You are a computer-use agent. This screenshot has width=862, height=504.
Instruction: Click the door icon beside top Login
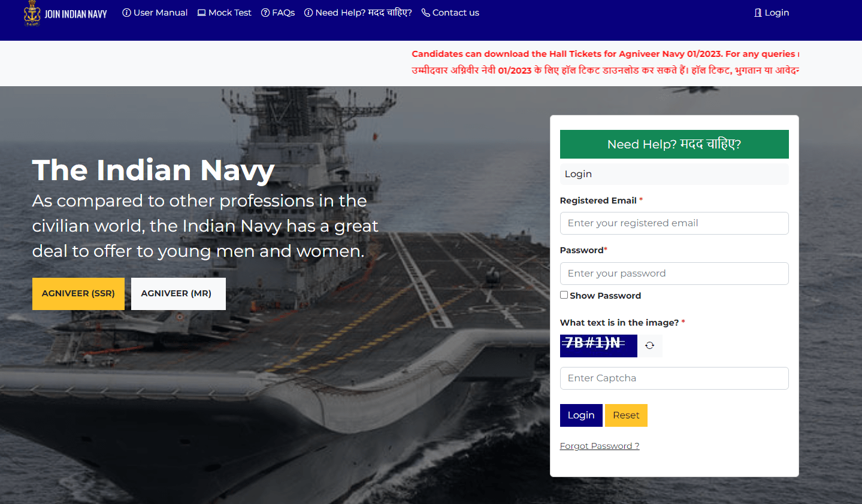tap(758, 13)
